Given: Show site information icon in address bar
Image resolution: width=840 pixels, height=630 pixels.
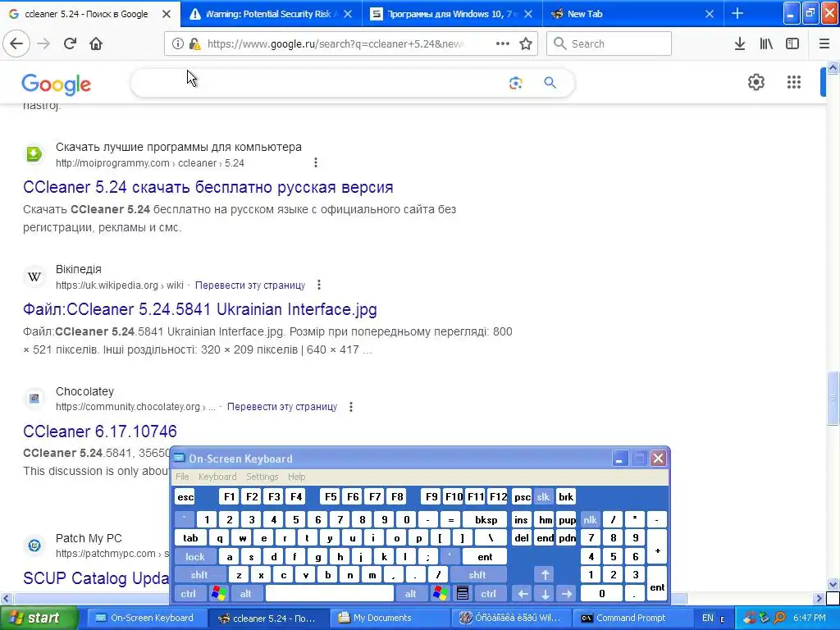Looking at the screenshot, I should pyautogui.click(x=178, y=44).
